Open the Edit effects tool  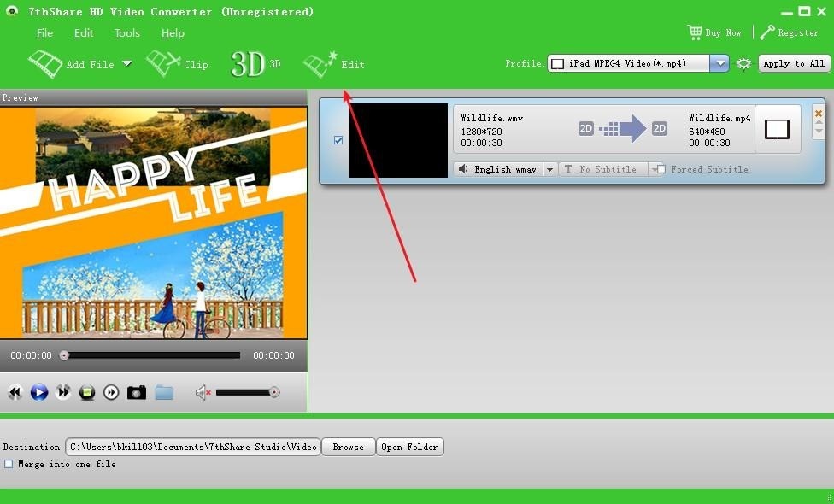coord(334,64)
